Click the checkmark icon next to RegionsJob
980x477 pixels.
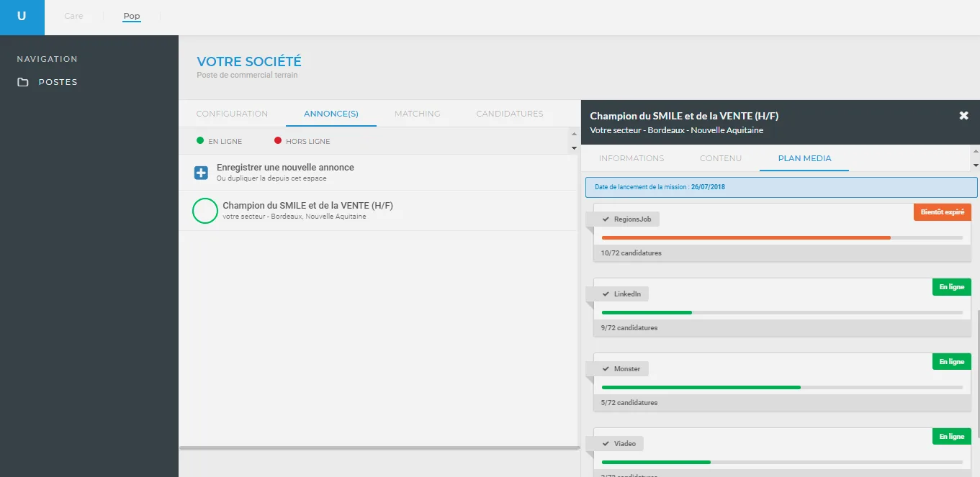(x=606, y=219)
